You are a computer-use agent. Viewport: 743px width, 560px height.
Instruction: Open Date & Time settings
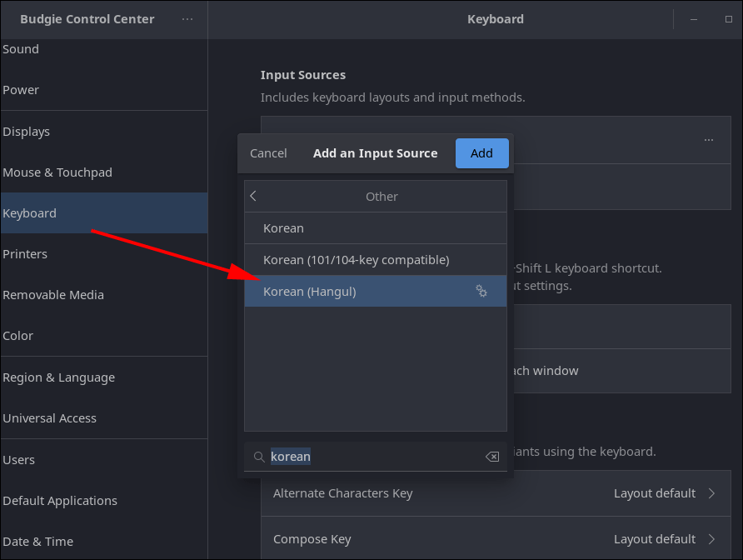(104, 542)
